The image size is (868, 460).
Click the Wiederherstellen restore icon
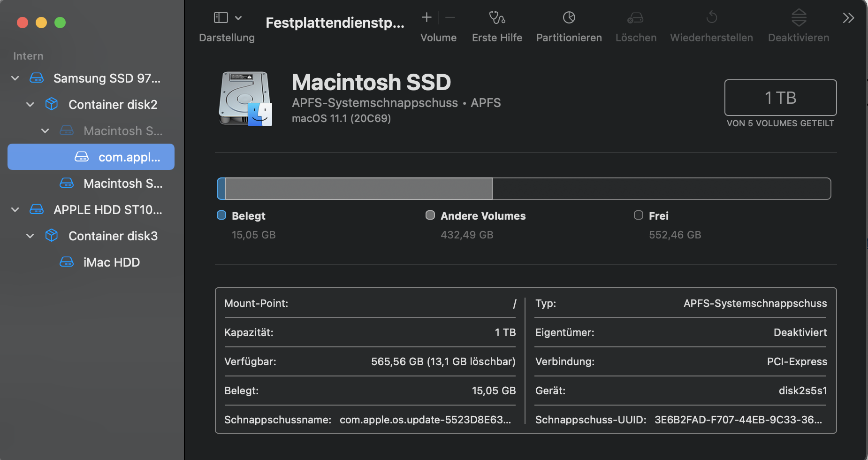711,18
